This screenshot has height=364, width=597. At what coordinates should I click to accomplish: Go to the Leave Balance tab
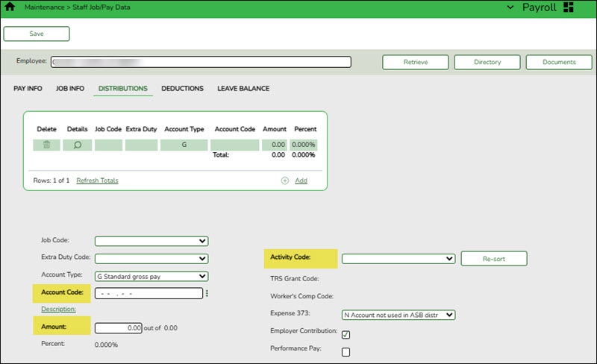pyautogui.click(x=243, y=89)
